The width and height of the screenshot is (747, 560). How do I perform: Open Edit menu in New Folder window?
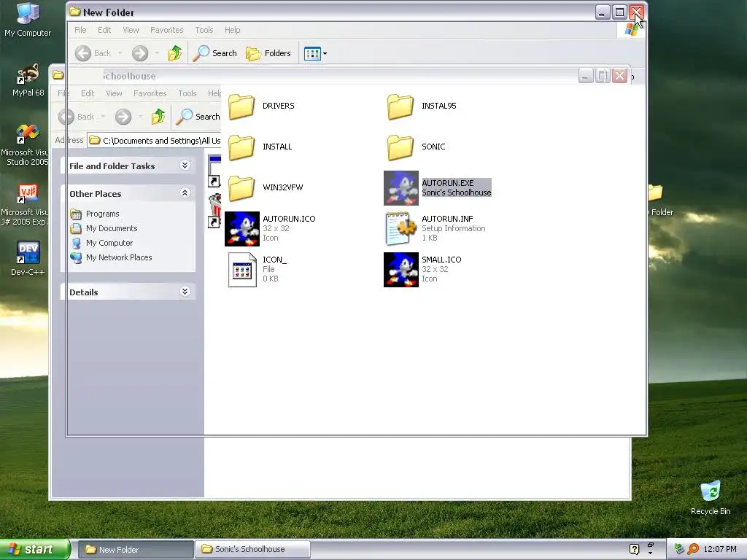104,30
